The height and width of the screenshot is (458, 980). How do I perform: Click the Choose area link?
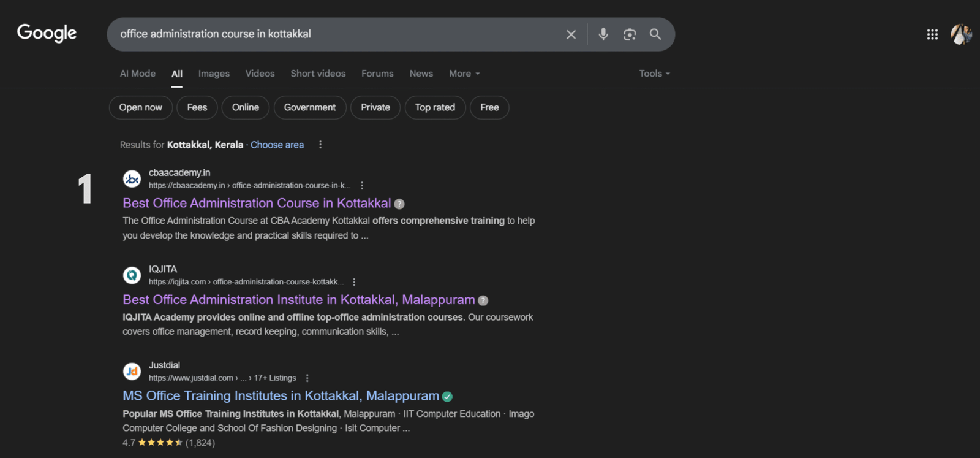(x=277, y=145)
